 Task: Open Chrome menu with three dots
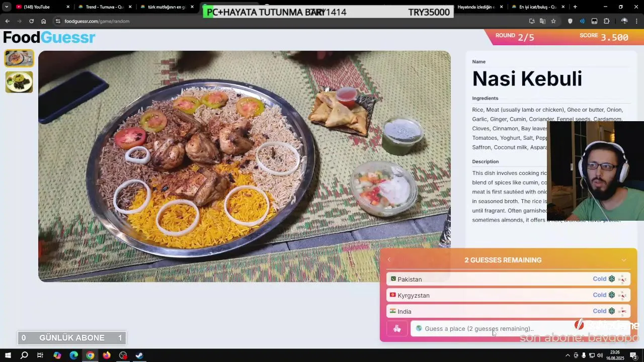pos(637,21)
